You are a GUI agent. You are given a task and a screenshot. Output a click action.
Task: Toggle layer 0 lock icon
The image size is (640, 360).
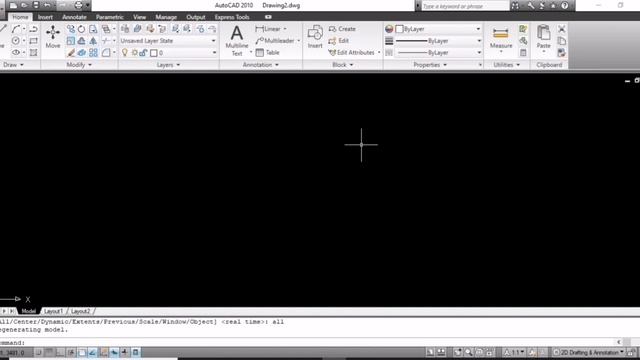143,53
